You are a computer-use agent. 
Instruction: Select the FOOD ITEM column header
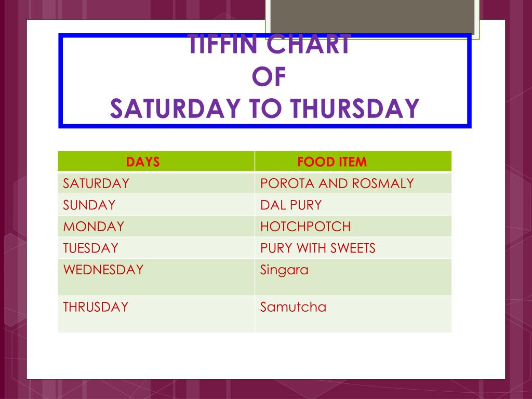[x=353, y=162]
